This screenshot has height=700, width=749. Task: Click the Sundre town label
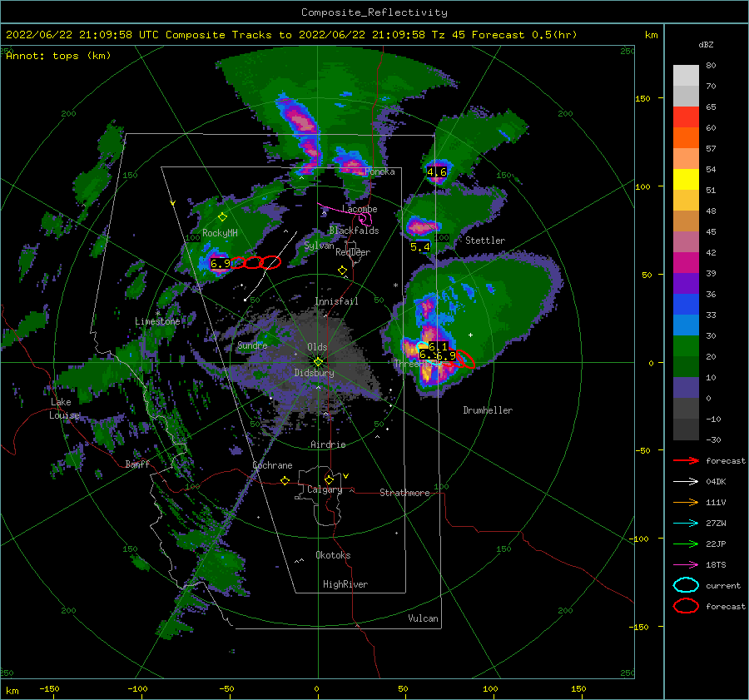[x=252, y=345]
